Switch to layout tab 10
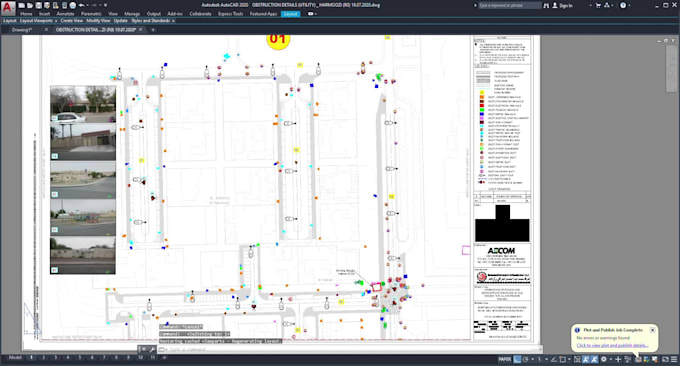This screenshot has width=680, height=366. [140, 358]
